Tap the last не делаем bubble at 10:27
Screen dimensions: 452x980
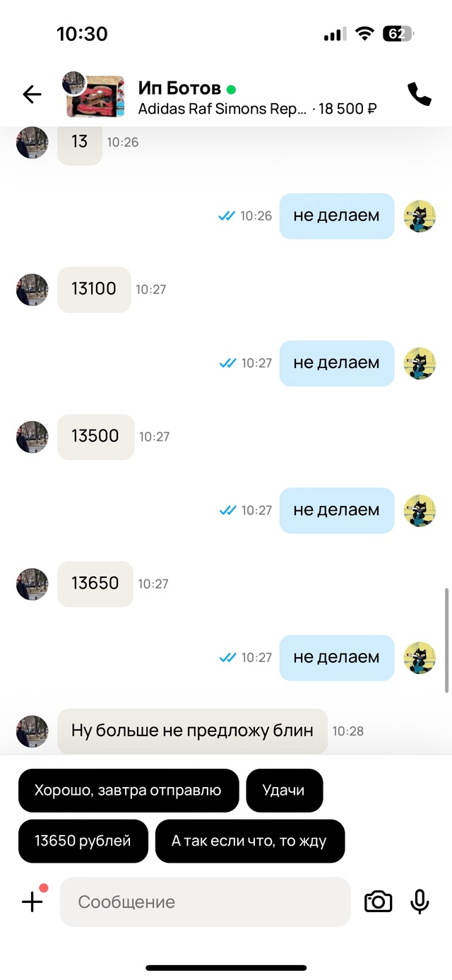coord(337,657)
